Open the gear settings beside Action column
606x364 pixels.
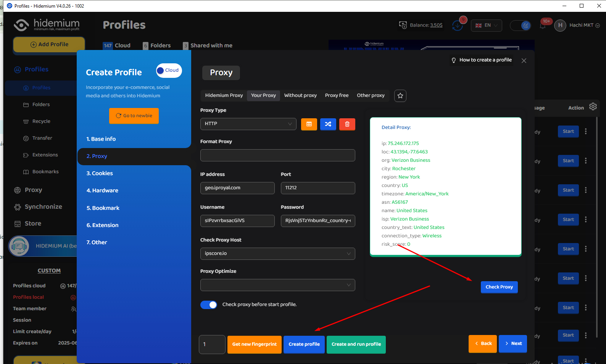pyautogui.click(x=593, y=107)
